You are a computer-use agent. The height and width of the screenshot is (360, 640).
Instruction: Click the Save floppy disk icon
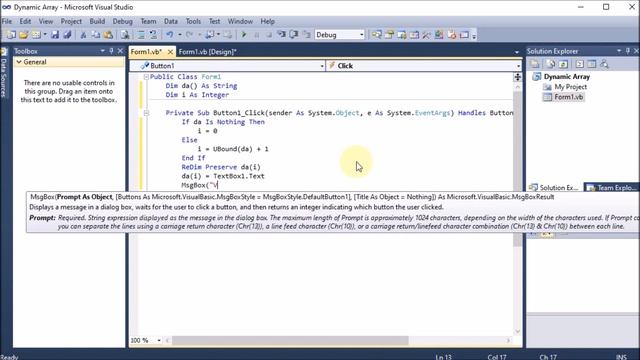coord(55,35)
